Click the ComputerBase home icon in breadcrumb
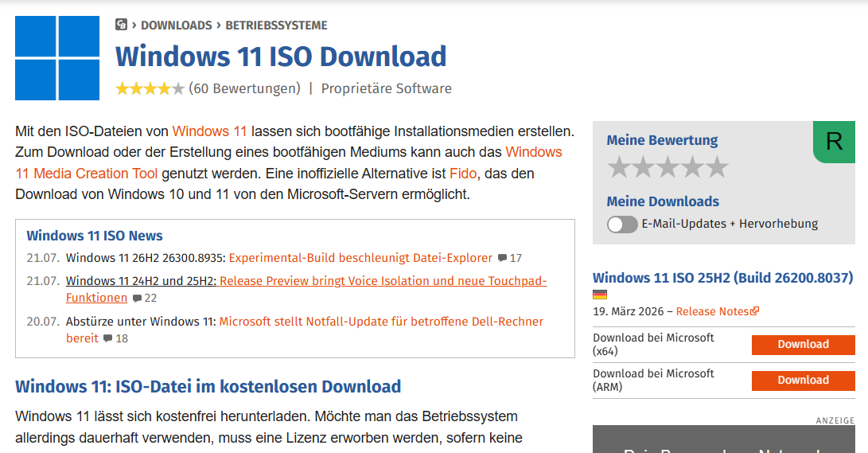The width and height of the screenshot is (868, 453). pyautogui.click(x=121, y=25)
